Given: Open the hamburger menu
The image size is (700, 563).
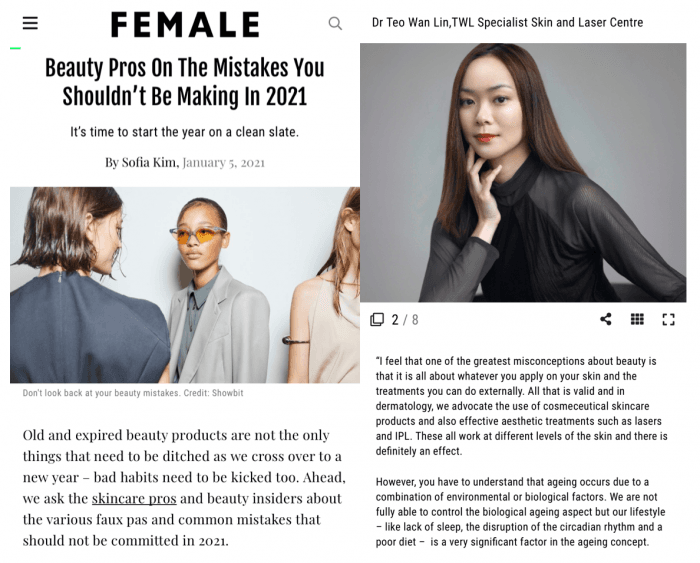Looking at the screenshot, I should point(30,23).
